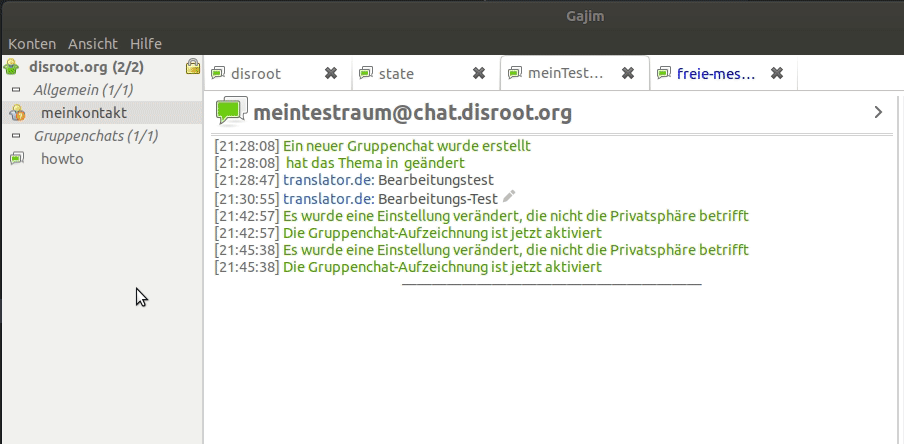The width and height of the screenshot is (904, 444).
Task: Click the chat icon on state tab
Action: [x=366, y=73]
